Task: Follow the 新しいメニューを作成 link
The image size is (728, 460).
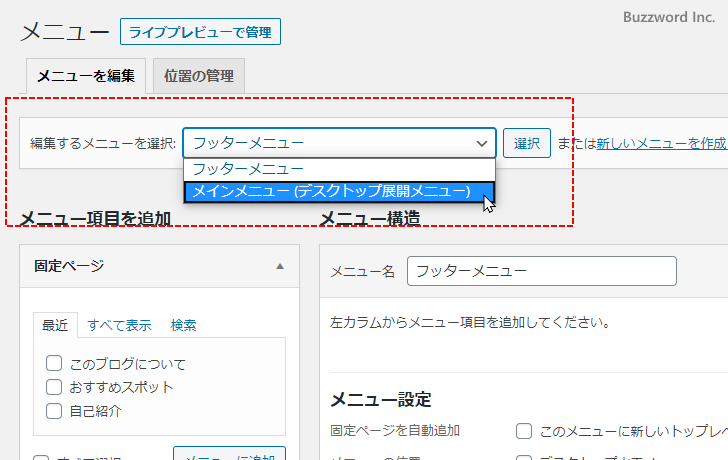Action: coord(661,143)
